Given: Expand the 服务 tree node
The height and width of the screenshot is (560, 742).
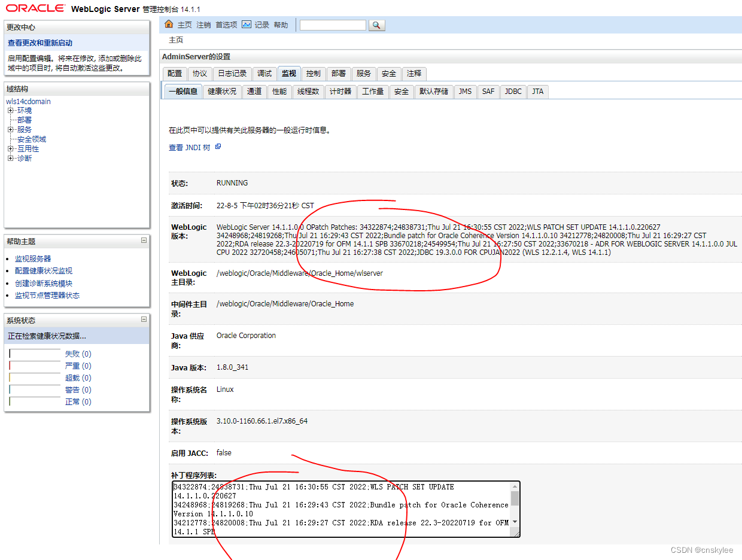Looking at the screenshot, I should (11, 129).
